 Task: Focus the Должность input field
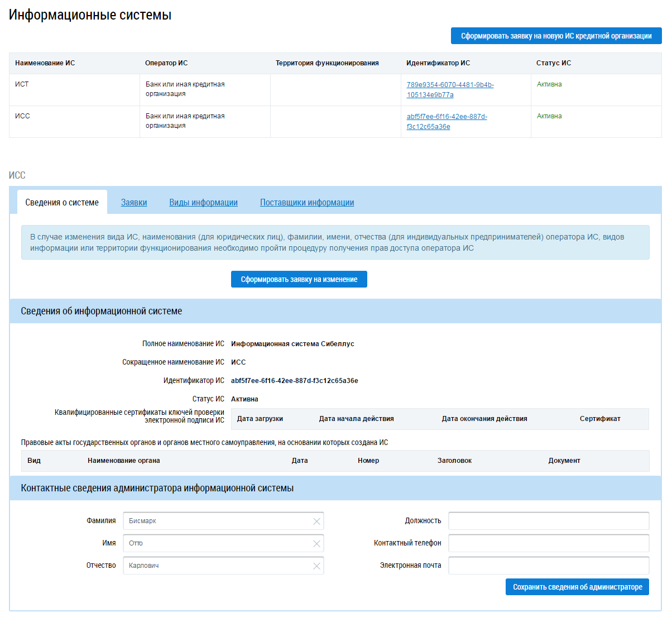(x=548, y=521)
